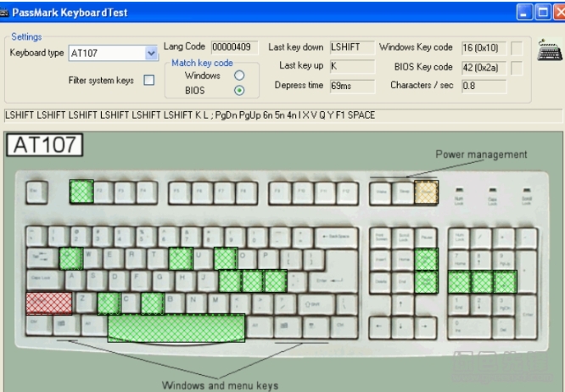Click the numpad Num Lock key
565x392 pixels.
click(459, 238)
